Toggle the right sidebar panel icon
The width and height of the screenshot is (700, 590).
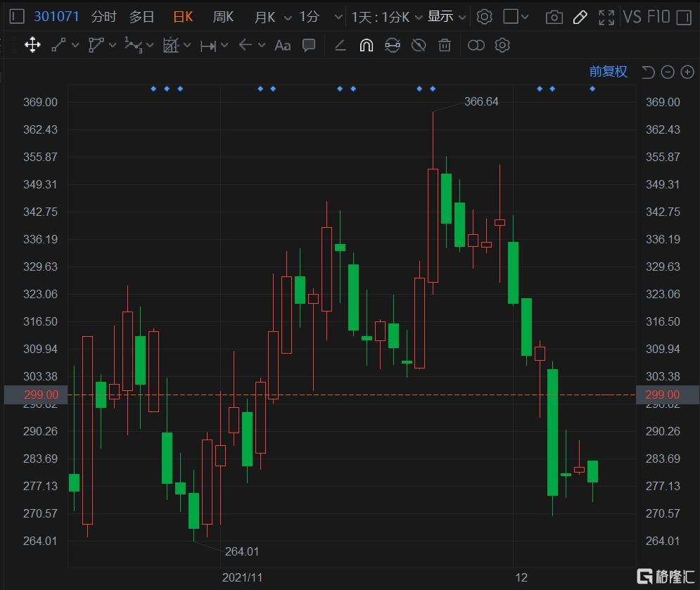[x=684, y=18]
